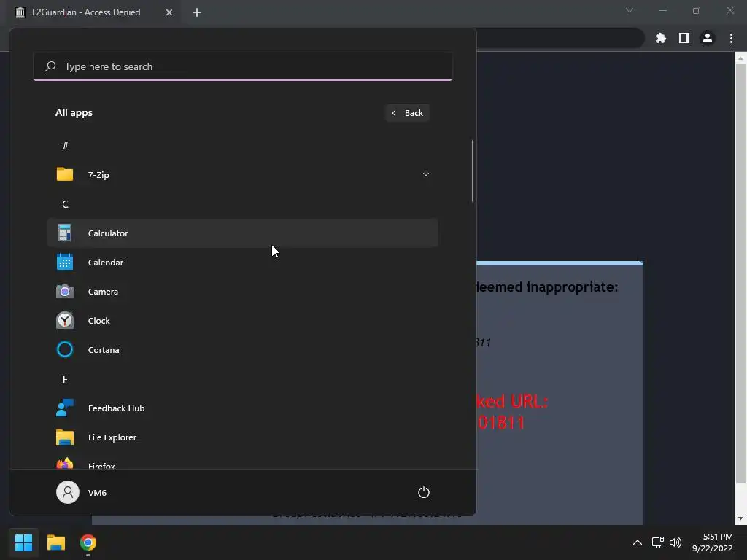Click the page scrollbar down arrow
The image size is (747, 560).
click(740, 518)
